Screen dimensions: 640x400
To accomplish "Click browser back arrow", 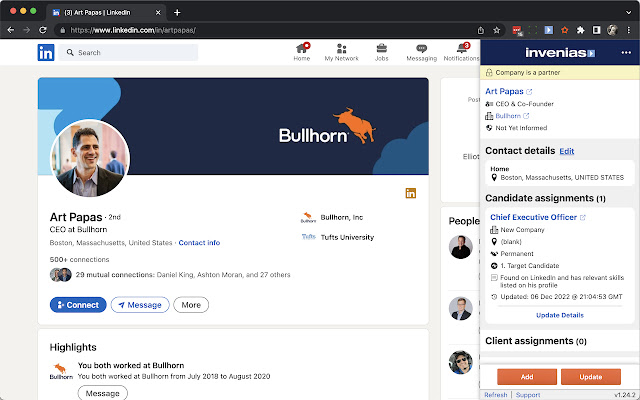I will [11, 30].
